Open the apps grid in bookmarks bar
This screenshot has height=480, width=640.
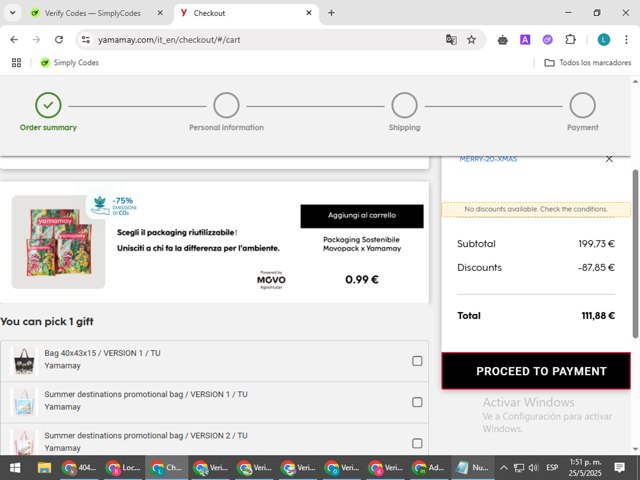16,62
